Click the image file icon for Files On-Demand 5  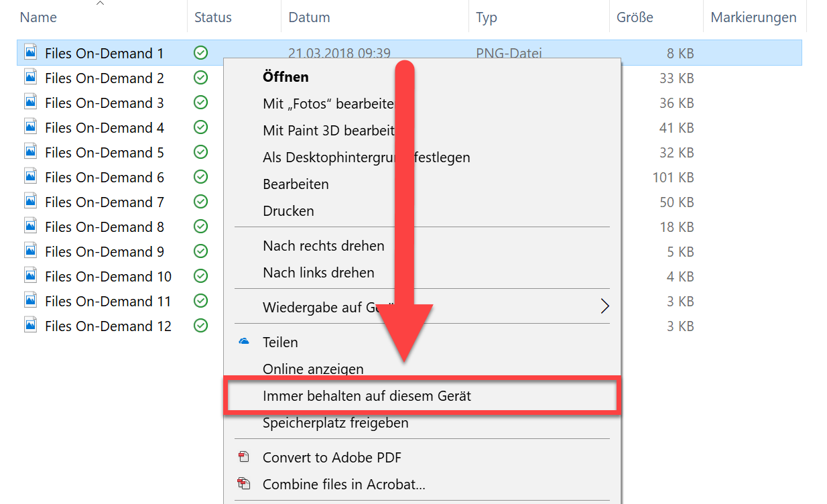point(30,152)
